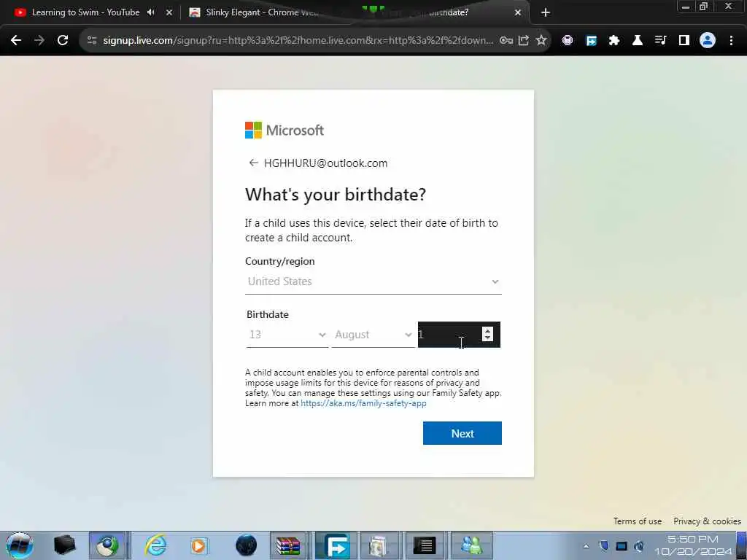Decrease the year with the down stepper
The image size is (747, 560).
coord(487,338)
